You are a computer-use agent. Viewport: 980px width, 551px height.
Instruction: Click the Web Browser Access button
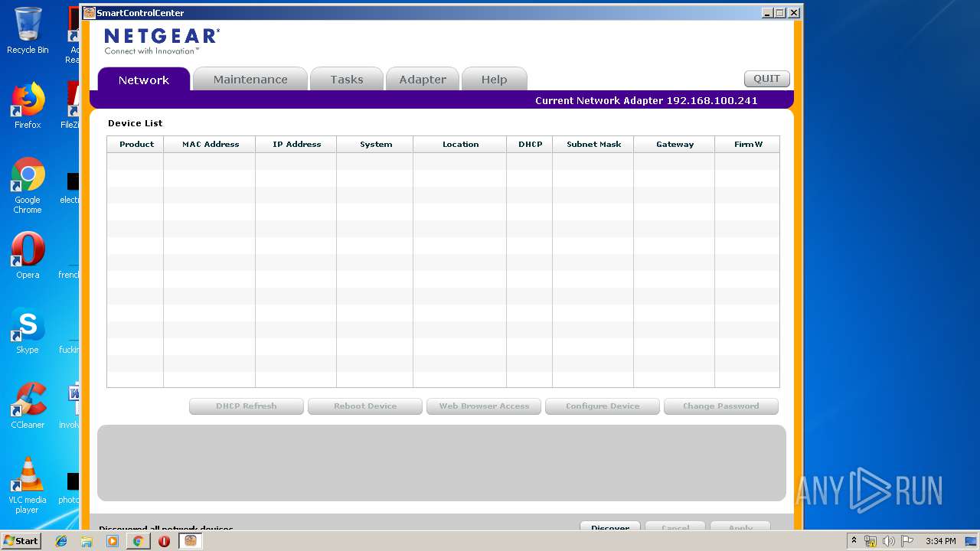[x=484, y=406]
